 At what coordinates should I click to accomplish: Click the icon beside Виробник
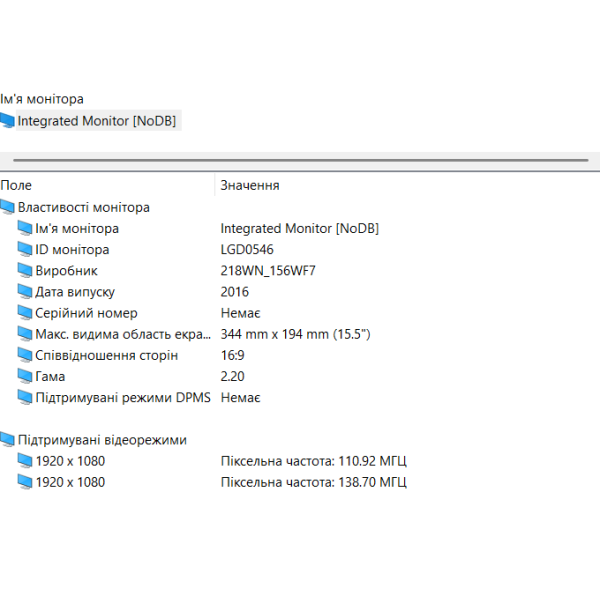tap(25, 271)
